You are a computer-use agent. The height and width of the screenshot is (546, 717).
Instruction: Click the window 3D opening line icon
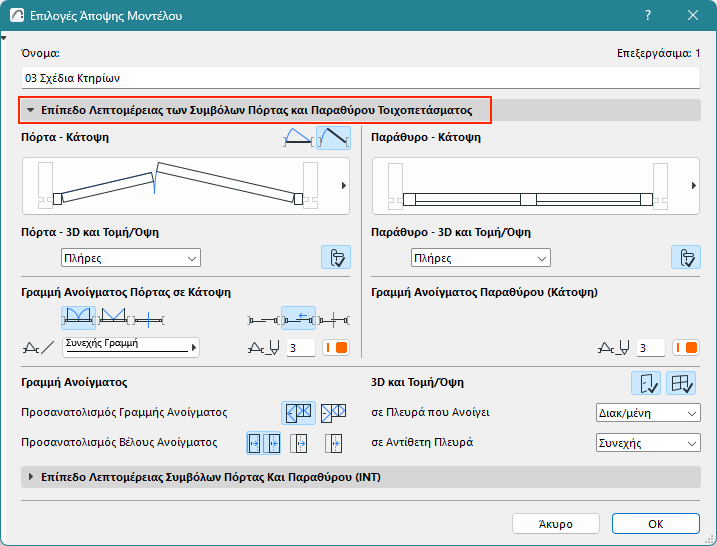(681, 383)
